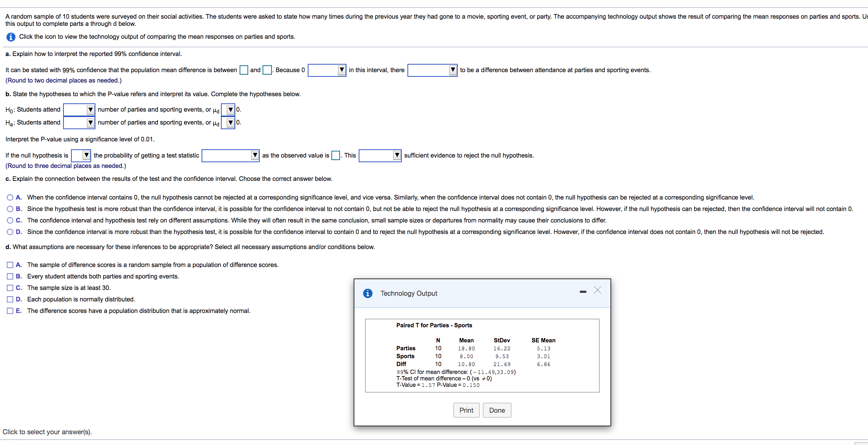Minimize the Technology Output dialog
The image size is (868, 445).
coord(583,292)
